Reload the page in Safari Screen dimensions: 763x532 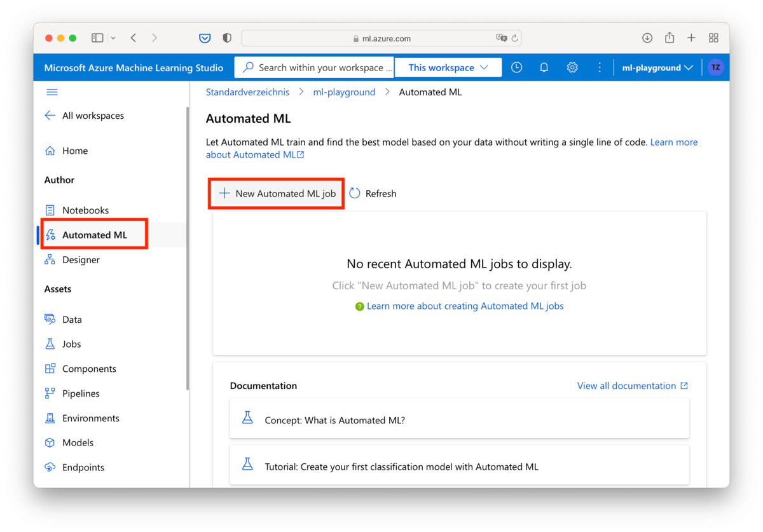[514, 38]
